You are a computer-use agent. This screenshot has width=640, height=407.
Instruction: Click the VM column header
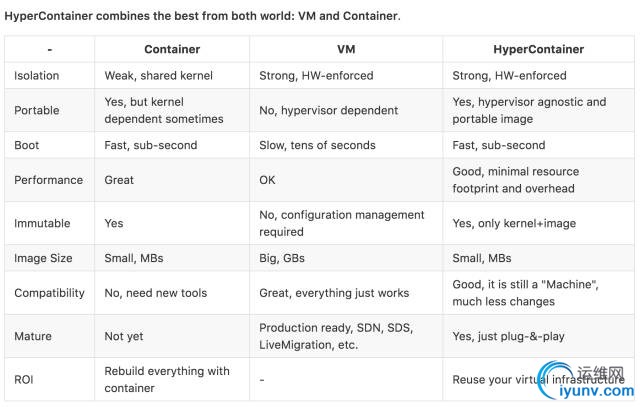pyautogui.click(x=347, y=49)
